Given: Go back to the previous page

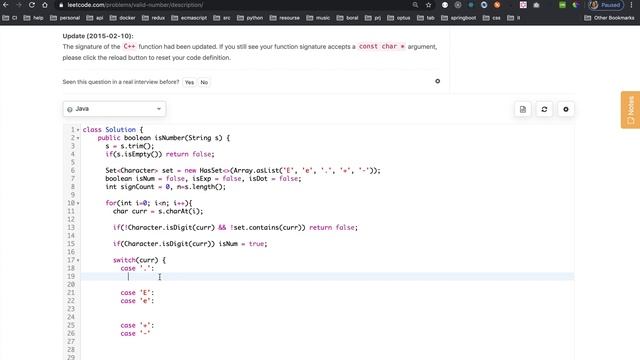Looking at the screenshot, I should 6,5.
